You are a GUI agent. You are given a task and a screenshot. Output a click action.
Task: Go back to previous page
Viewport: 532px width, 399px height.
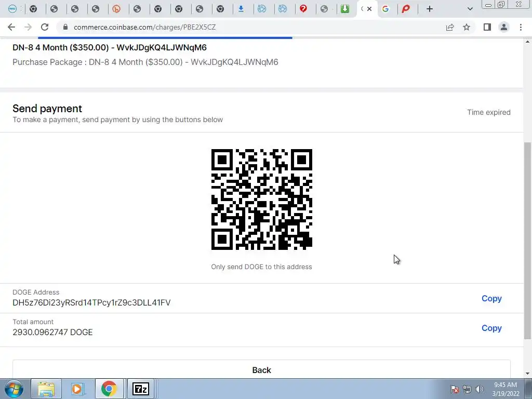pos(11,27)
